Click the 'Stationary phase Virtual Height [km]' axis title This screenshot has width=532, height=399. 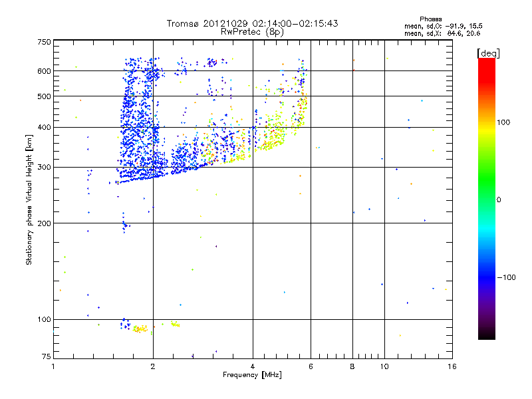coord(29,199)
